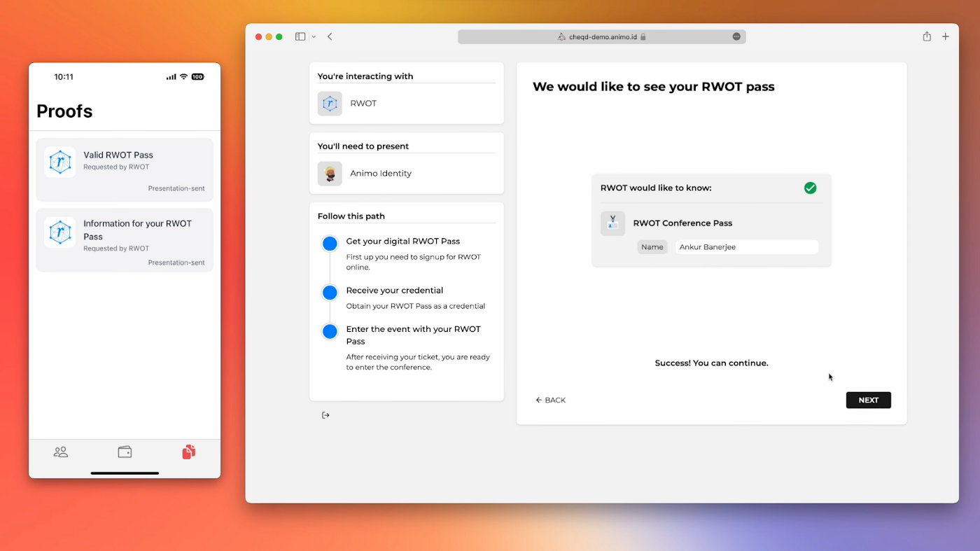
Task: Click the Animo Identity avatar thumbnail
Action: point(330,174)
